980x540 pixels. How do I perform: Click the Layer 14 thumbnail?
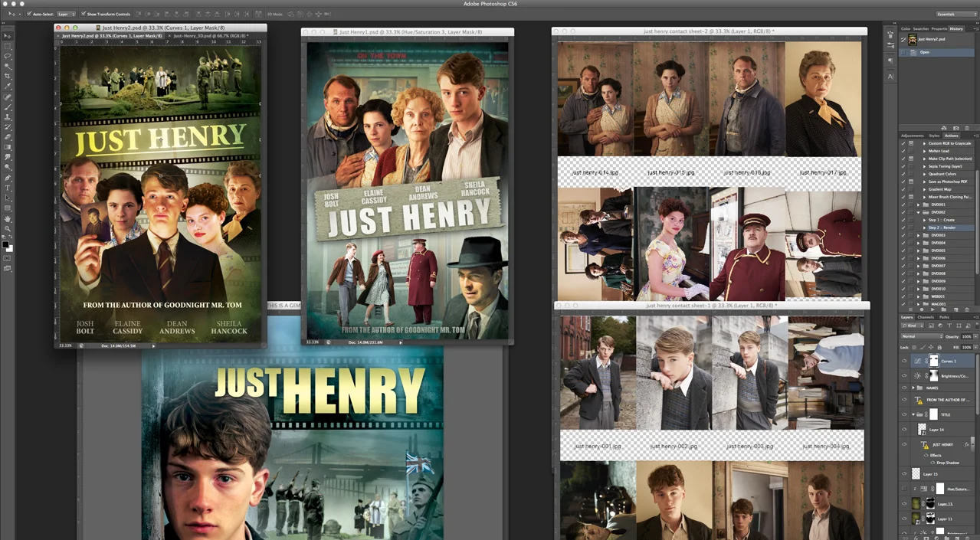point(922,430)
